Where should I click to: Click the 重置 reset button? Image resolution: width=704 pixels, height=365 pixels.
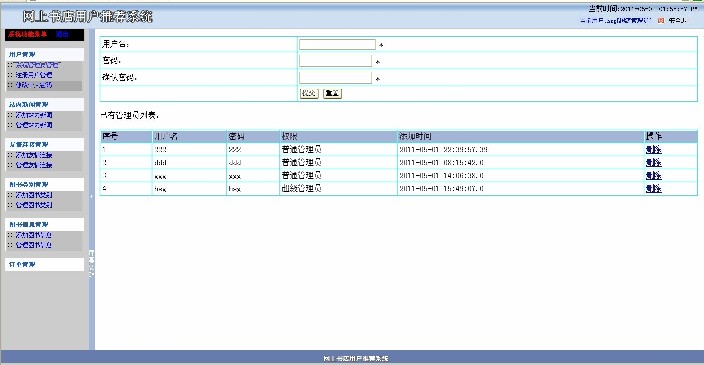click(332, 93)
